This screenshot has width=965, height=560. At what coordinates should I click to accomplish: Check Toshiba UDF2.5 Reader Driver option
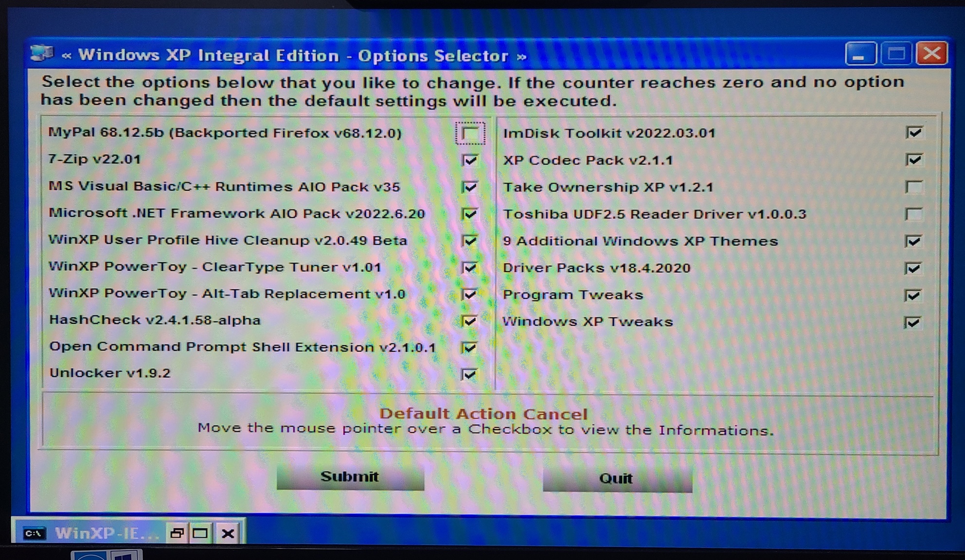click(x=914, y=214)
